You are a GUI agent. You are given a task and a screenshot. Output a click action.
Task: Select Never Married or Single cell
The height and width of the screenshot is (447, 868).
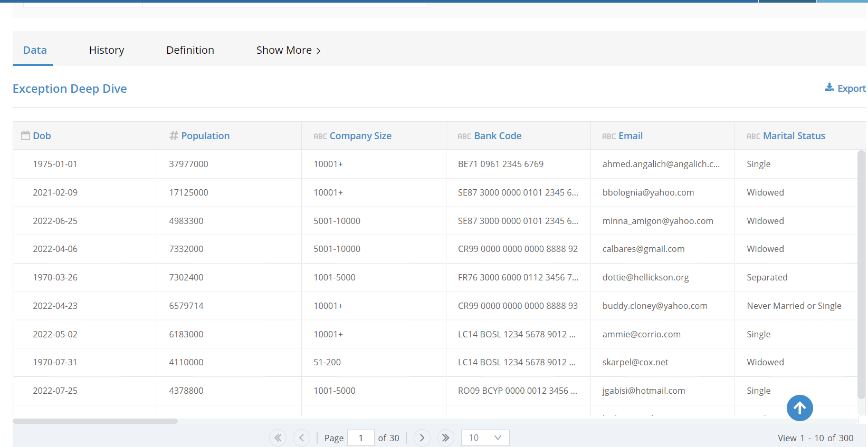coord(794,306)
